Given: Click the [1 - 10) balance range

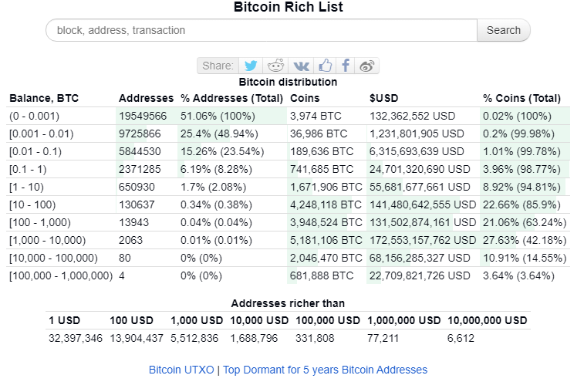Looking at the screenshot, I should 26,187.
